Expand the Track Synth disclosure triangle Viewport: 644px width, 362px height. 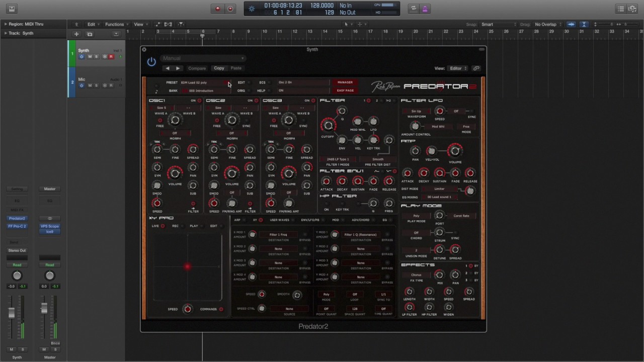click(6, 33)
